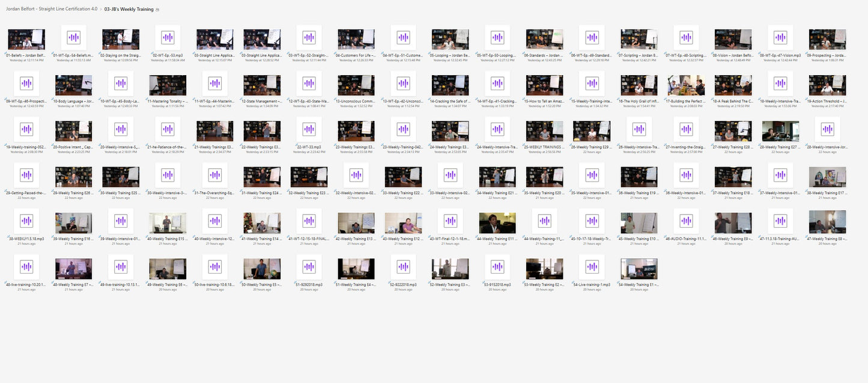Open the 38-WEEKLY1.5.18.mp3 audio icon
Viewport: 868px width, 383px height.
click(26, 221)
